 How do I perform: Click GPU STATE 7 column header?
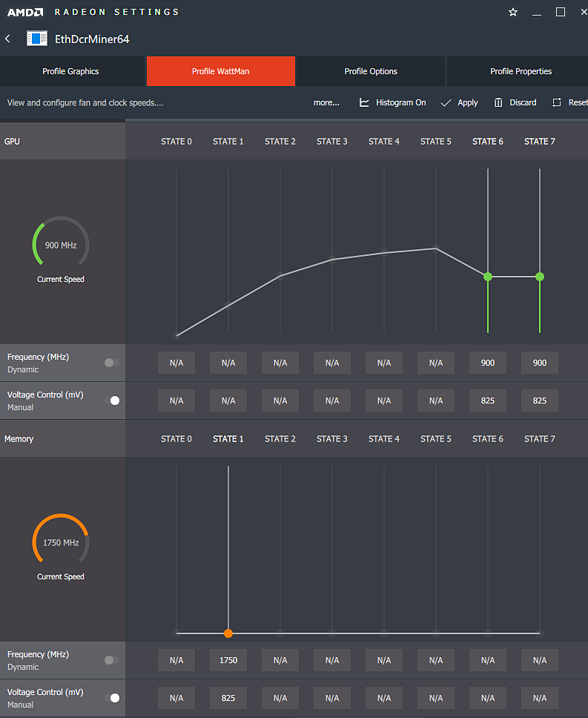pyautogui.click(x=540, y=142)
